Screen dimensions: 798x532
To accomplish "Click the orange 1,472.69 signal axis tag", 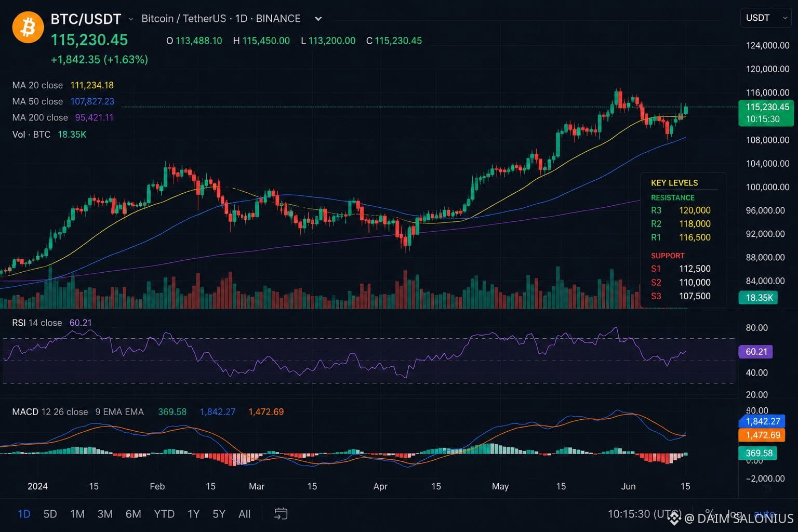I will 762,435.
